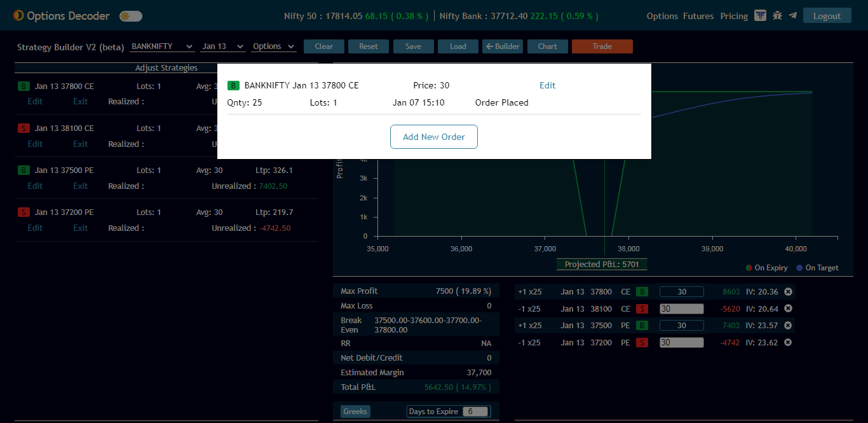Click the Load button

tap(458, 46)
